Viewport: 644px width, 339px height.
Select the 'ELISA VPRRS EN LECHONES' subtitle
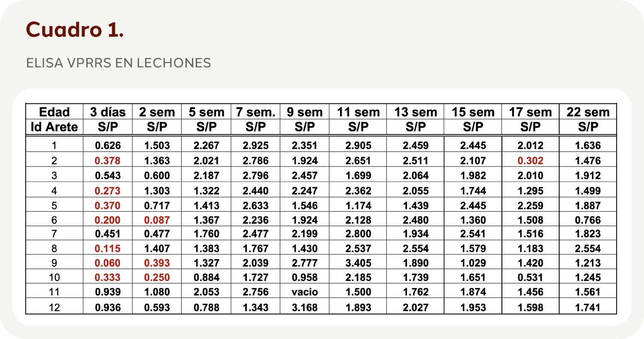tap(118, 63)
